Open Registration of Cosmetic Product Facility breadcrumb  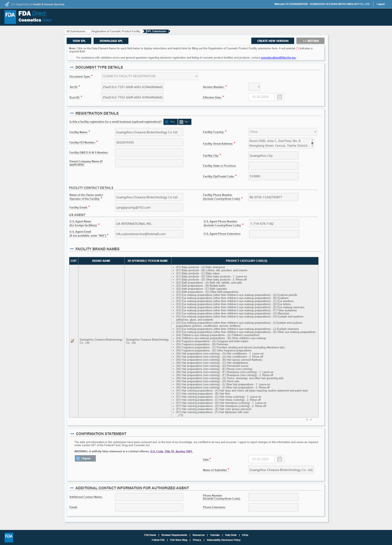point(115,31)
